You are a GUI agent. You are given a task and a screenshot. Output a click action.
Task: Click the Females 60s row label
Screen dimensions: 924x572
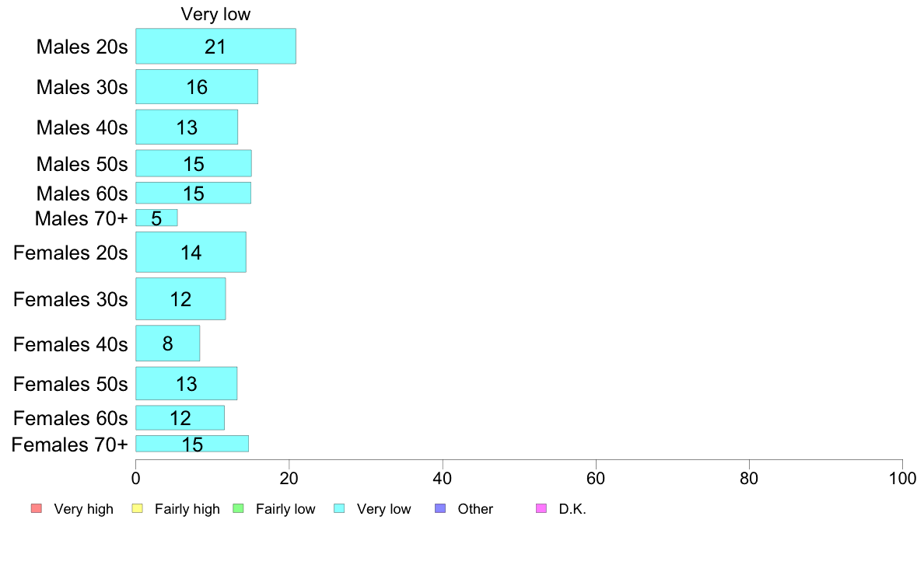[70, 418]
